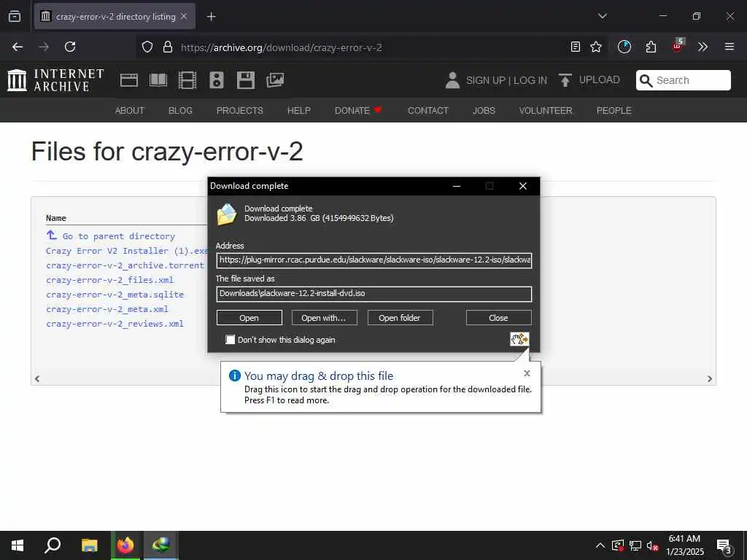Open crazy-error-v-2_archive.torrent link

tap(125, 265)
